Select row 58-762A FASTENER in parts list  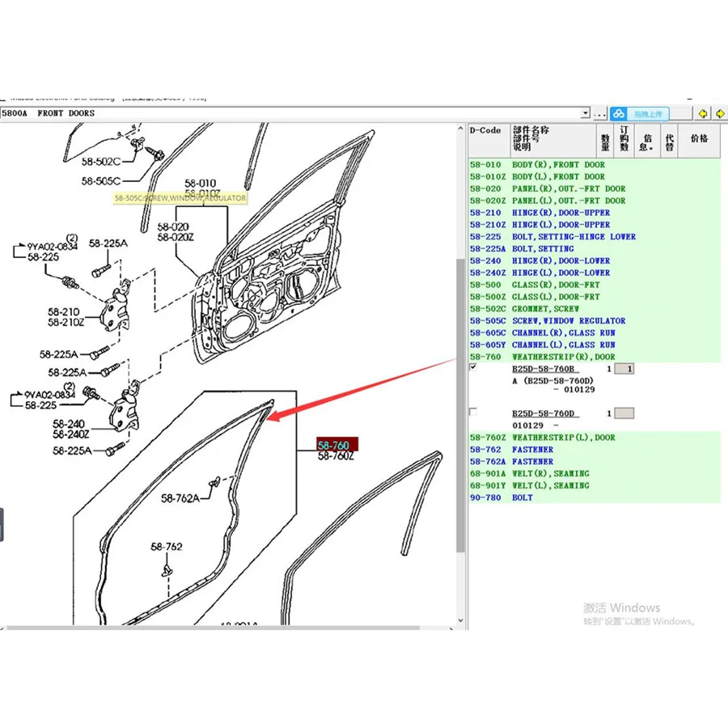(595, 462)
